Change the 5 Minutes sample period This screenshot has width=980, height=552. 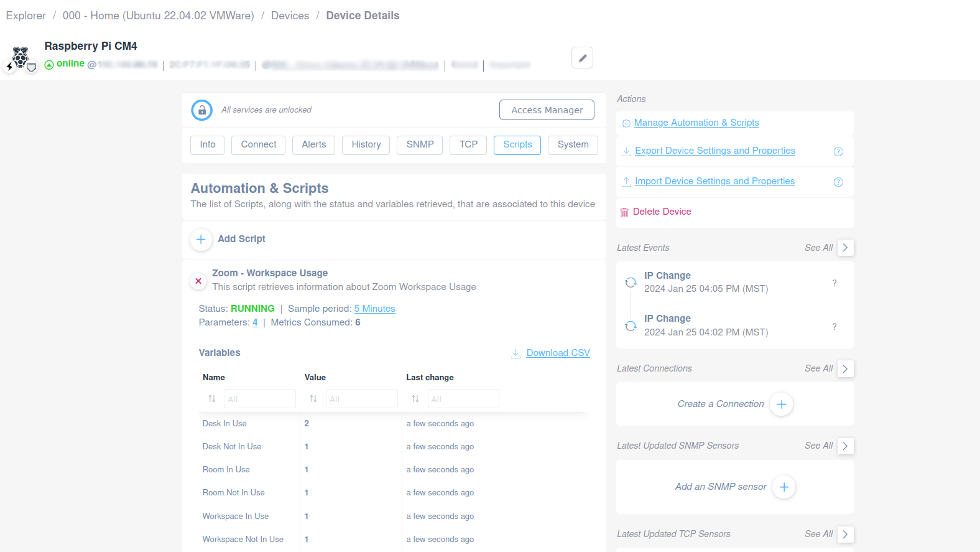(x=375, y=309)
